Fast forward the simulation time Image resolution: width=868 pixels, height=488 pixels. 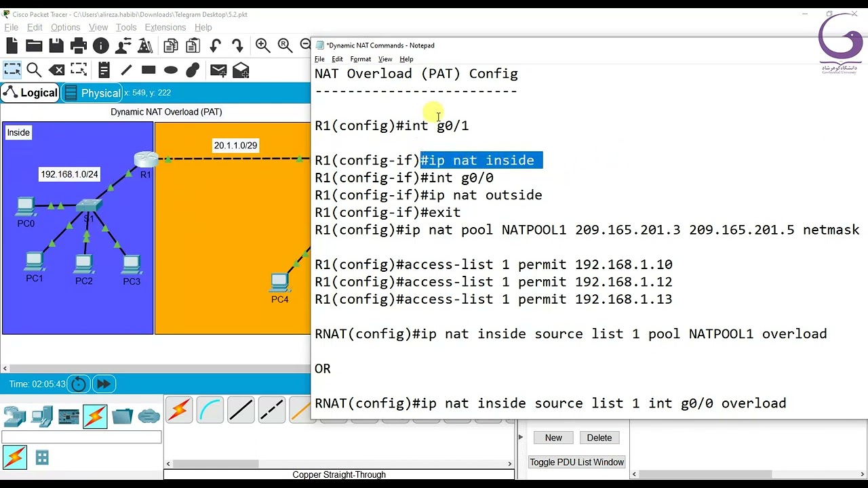(104, 384)
